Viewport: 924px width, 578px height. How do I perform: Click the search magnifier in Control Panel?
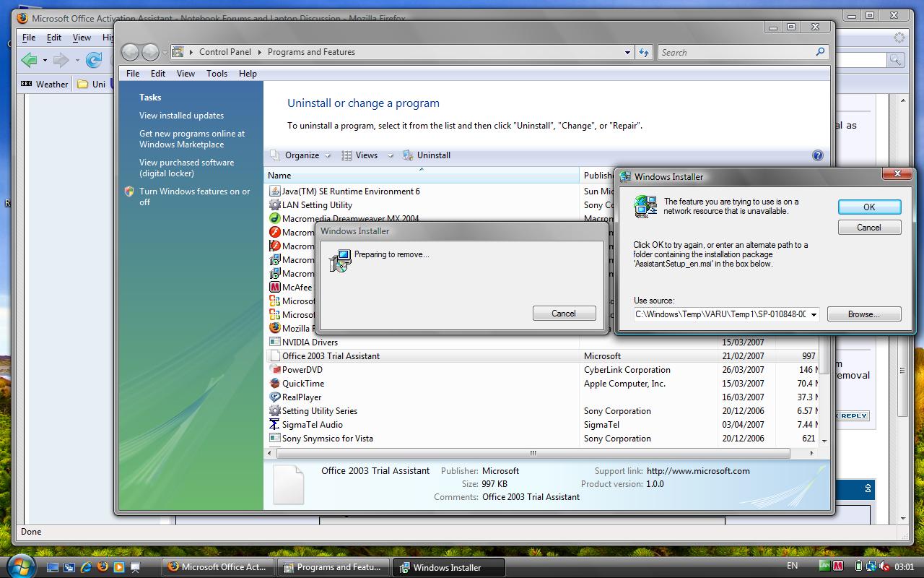pos(820,52)
